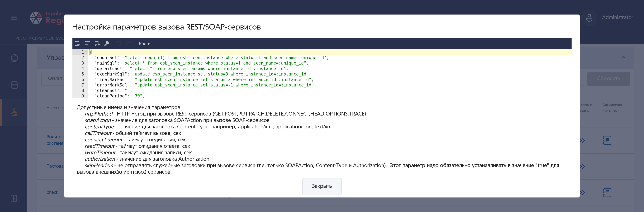The height and width of the screenshot is (212, 644).
Task: Click the "execMarkSql" key on line 5
Action: (111, 74)
